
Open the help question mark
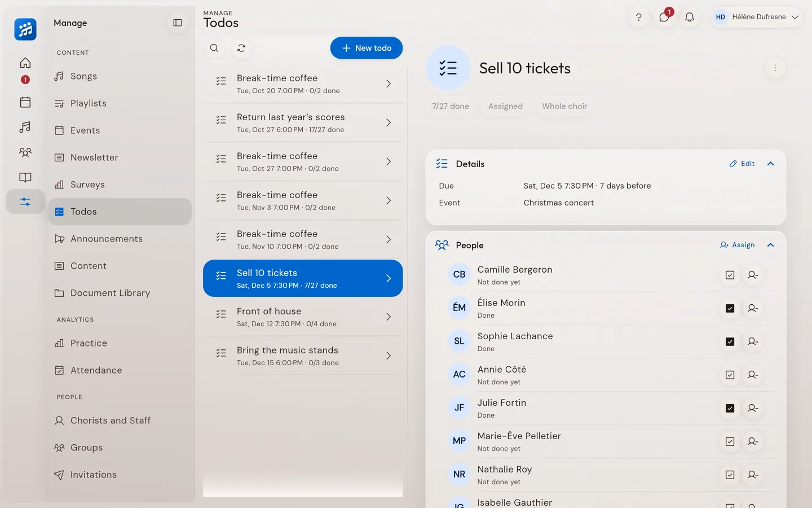coord(638,17)
